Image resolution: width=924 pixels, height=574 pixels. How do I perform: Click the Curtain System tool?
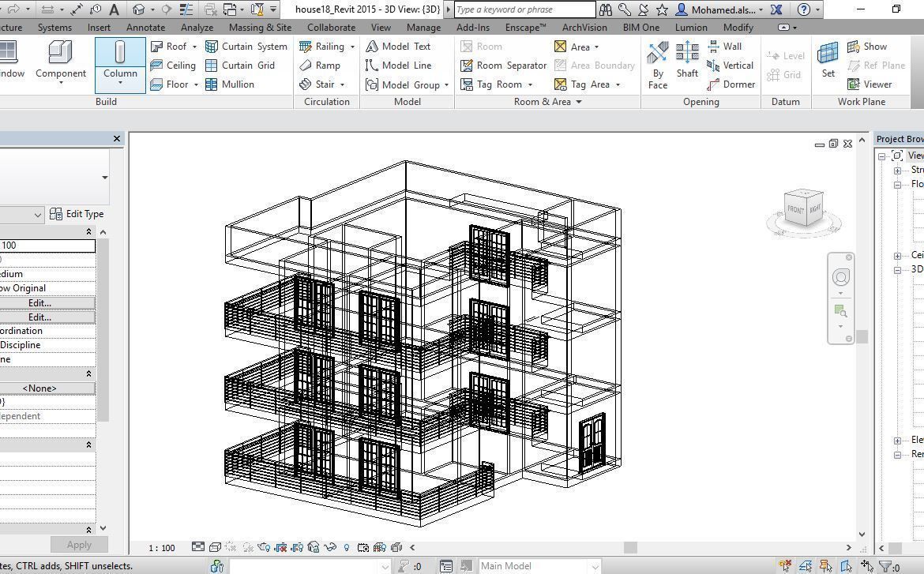(246, 47)
